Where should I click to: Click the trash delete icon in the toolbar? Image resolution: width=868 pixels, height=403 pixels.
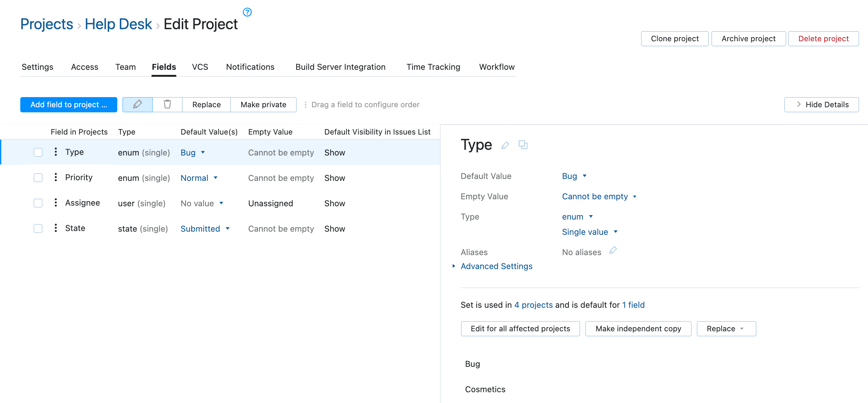167,104
